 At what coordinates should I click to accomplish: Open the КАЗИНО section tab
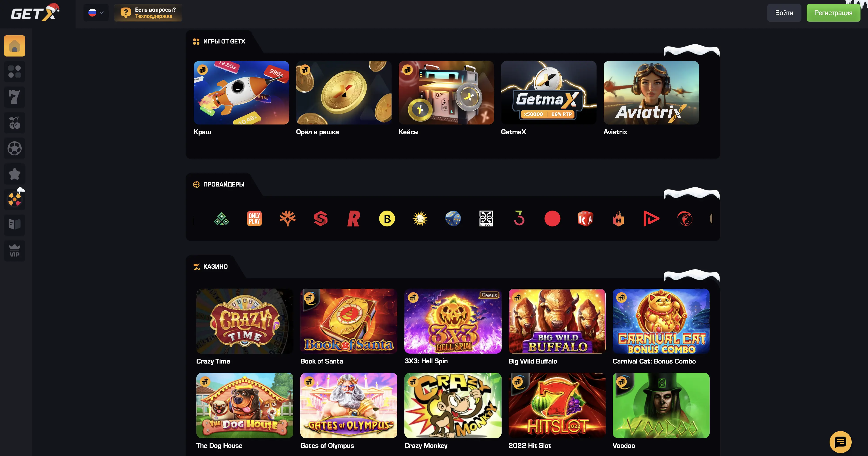point(210,266)
